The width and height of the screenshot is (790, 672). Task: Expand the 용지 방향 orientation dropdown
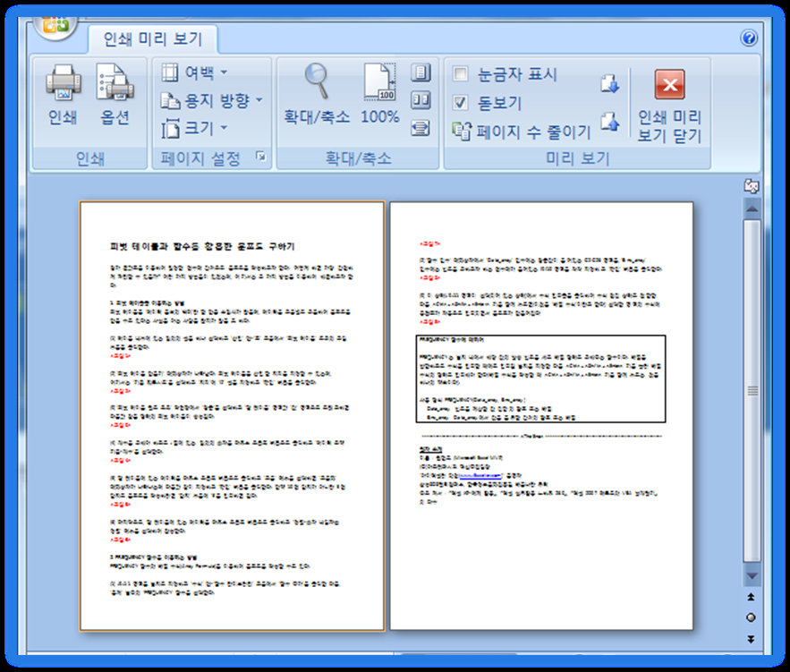[x=212, y=101]
